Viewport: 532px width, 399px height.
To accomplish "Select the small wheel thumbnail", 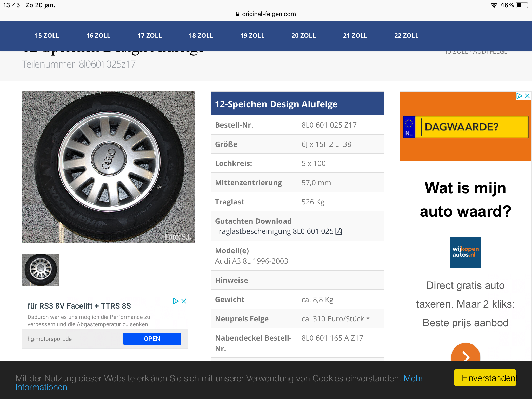I will pyautogui.click(x=41, y=270).
